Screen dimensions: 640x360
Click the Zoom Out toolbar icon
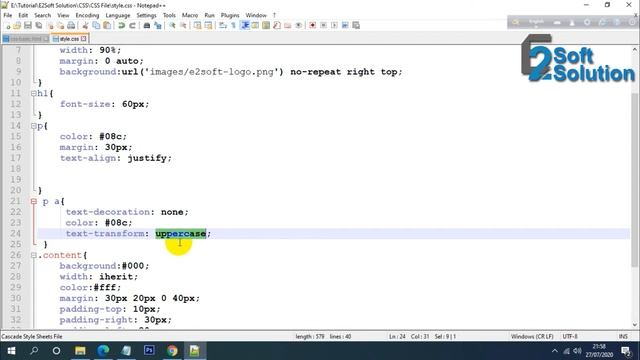(x=183, y=25)
